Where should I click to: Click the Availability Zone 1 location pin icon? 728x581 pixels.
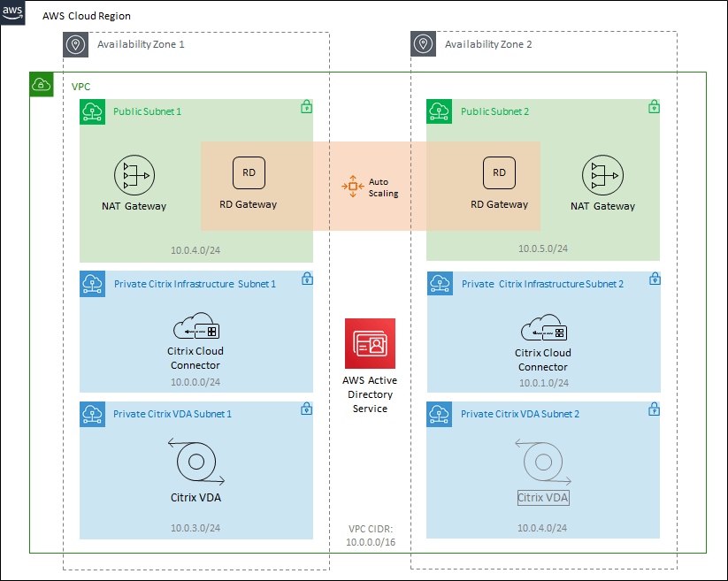(75, 43)
